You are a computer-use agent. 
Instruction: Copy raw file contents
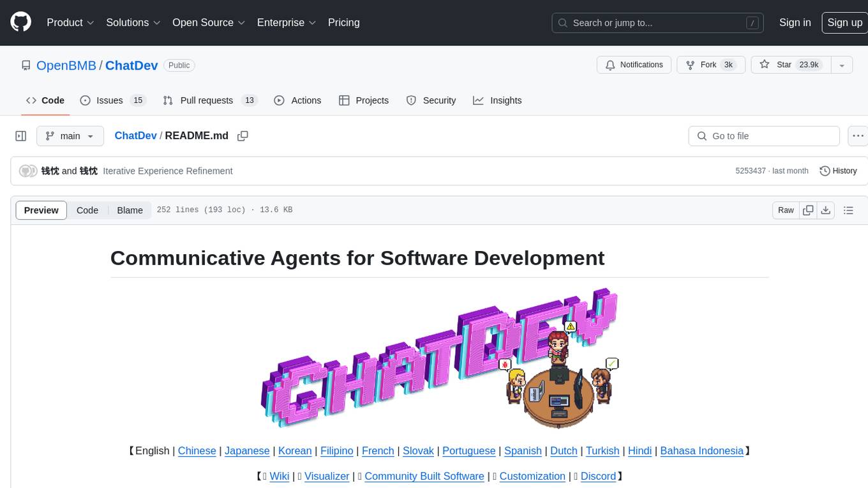tap(808, 210)
